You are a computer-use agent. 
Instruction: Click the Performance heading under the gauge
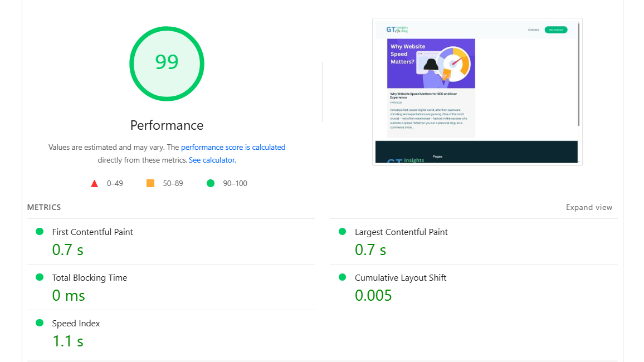[x=167, y=125]
